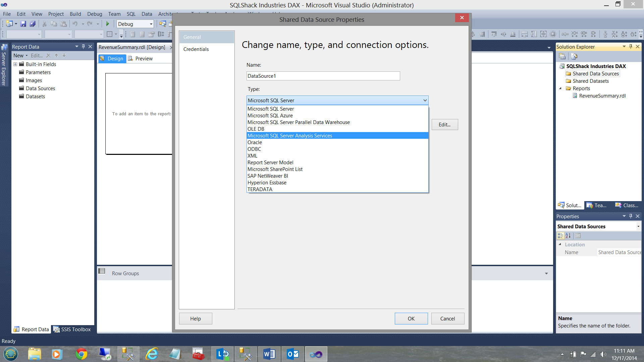This screenshot has width=644, height=362.
Task: Toggle auto-hide pin on Solution Explorer
Action: (x=631, y=47)
